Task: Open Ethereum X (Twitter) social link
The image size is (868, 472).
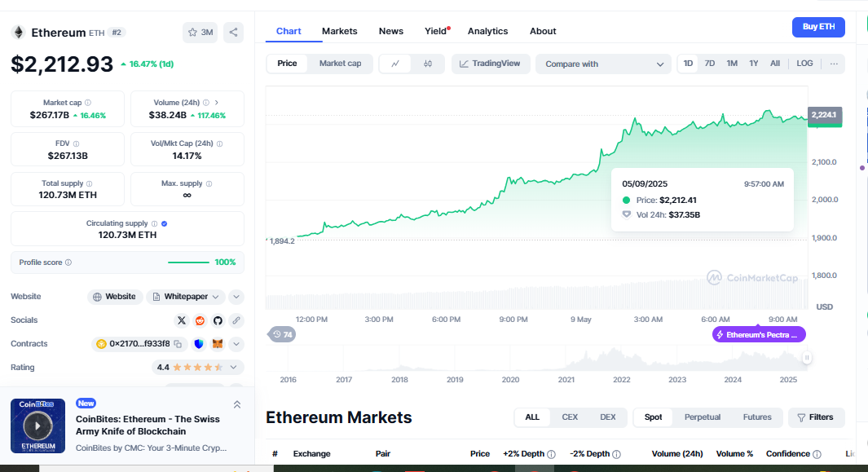Action: 182,320
